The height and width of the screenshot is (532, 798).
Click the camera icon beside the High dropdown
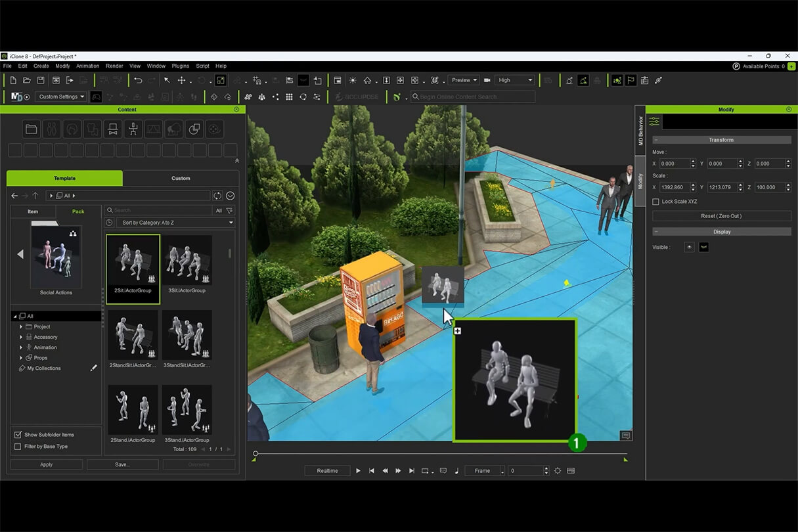pyautogui.click(x=487, y=80)
